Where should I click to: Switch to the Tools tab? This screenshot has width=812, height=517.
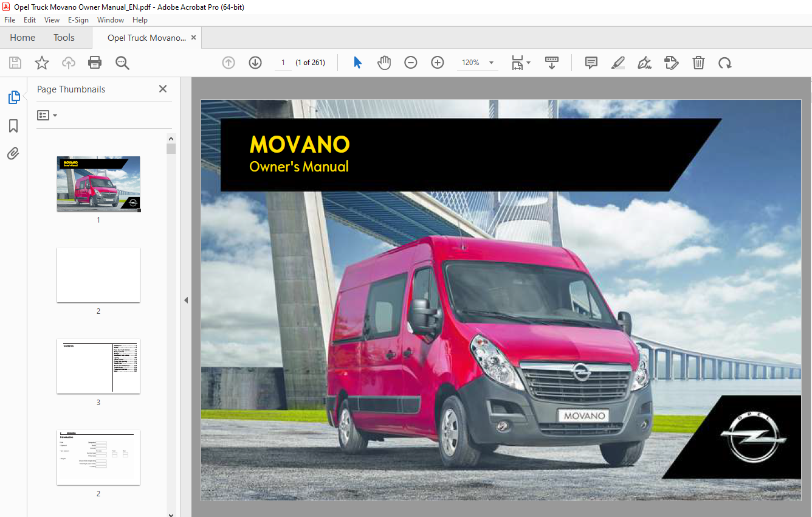coord(64,38)
